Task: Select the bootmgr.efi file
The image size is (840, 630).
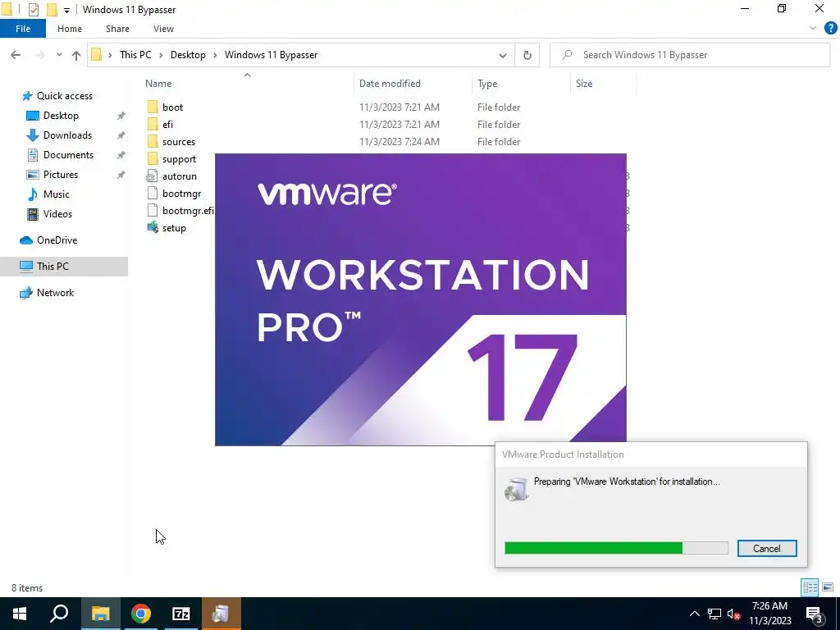Action: [x=188, y=211]
